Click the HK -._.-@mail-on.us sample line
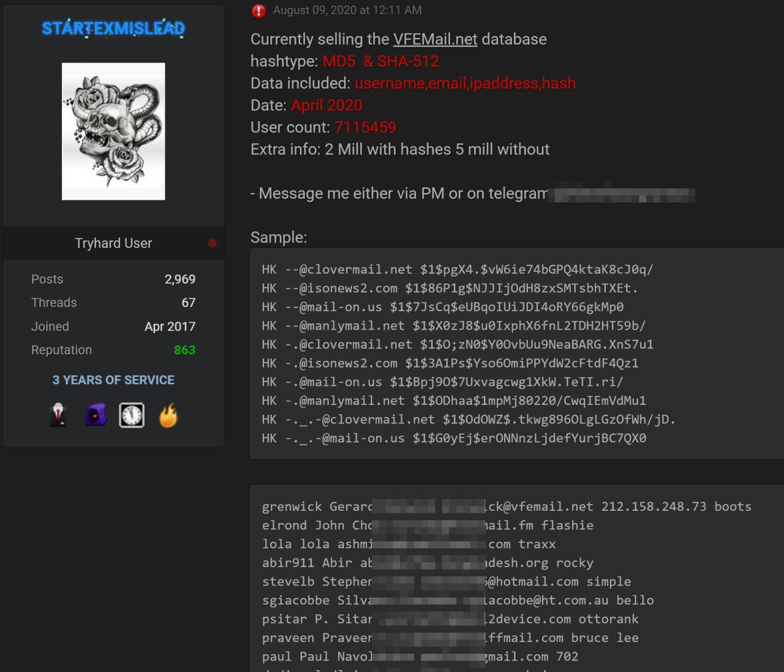 click(454, 438)
